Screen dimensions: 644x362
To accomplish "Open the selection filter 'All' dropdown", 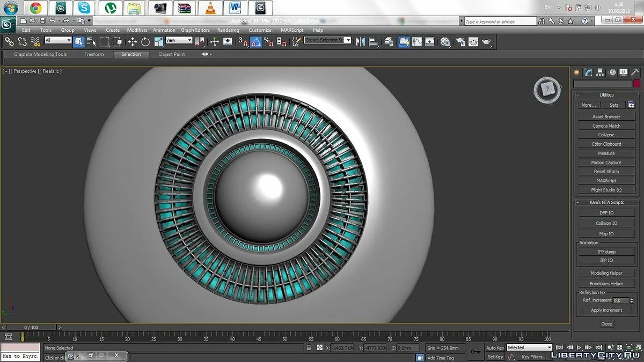I will 58,40.
